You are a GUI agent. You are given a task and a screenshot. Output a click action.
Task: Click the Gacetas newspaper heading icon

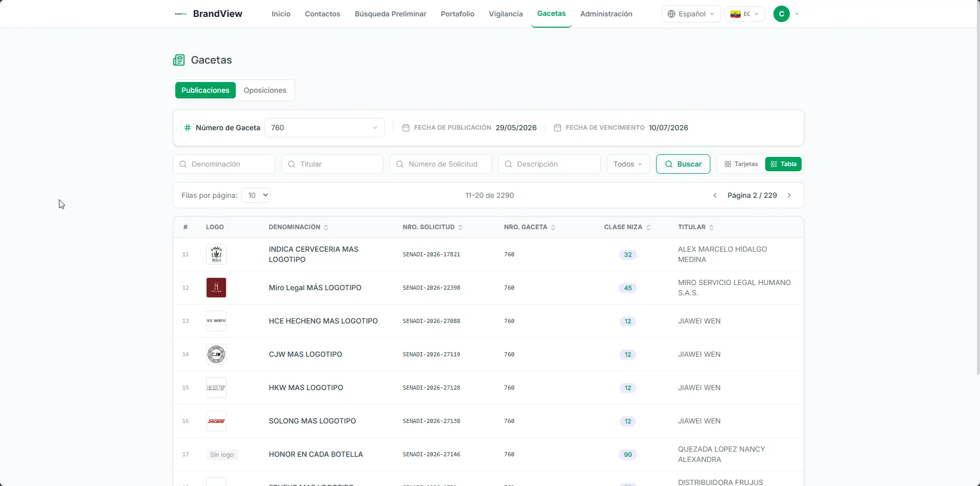179,60
